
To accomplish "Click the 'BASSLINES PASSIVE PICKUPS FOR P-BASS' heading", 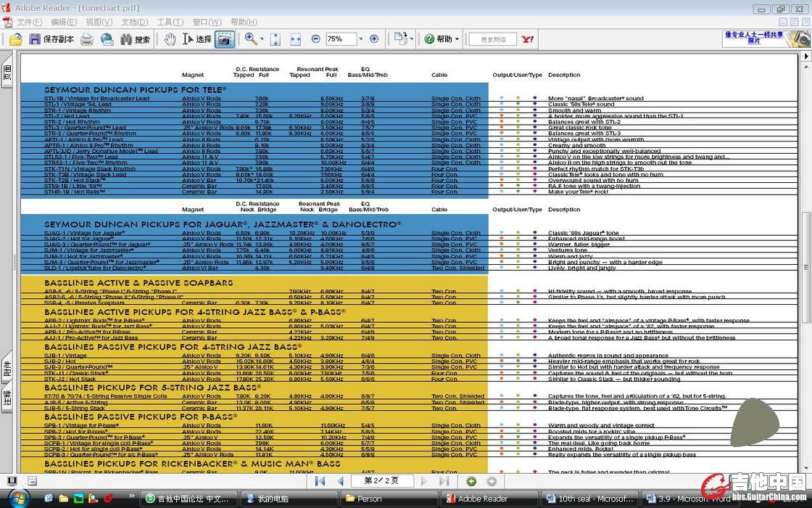I will pyautogui.click(x=141, y=417).
